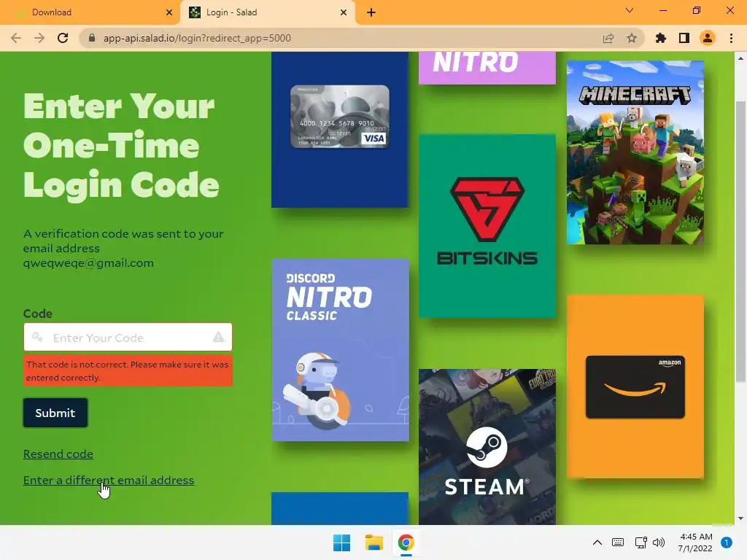Viewport: 747px width, 560px height.
Task: Click the Submit button
Action: [55, 413]
